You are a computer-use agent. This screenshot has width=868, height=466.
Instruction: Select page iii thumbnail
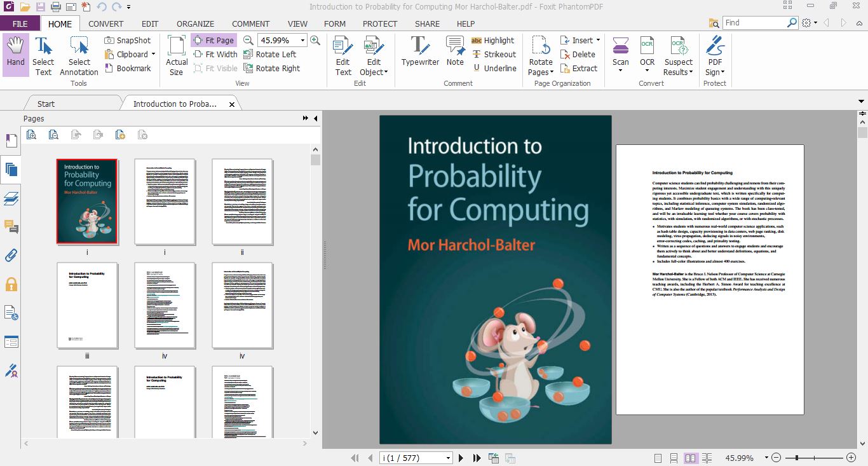(87, 305)
